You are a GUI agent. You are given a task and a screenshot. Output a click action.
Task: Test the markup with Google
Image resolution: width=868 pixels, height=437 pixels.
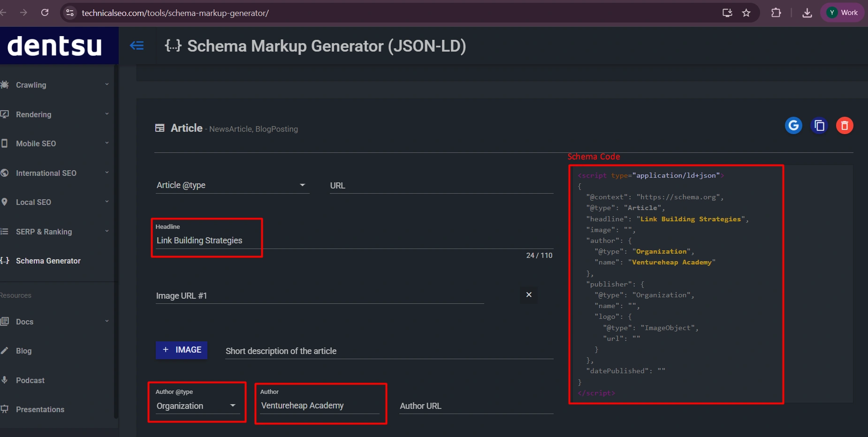coord(793,125)
